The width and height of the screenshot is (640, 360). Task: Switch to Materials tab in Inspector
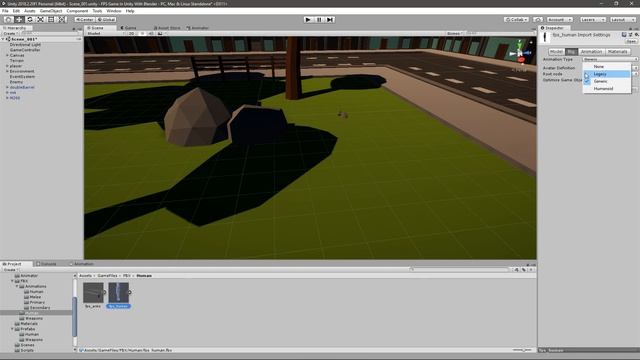coord(617,51)
